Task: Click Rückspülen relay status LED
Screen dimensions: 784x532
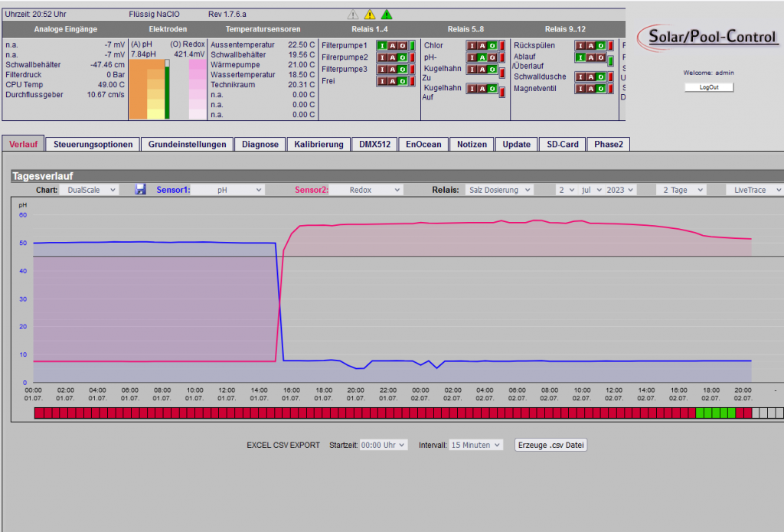Action: pyautogui.click(x=610, y=45)
